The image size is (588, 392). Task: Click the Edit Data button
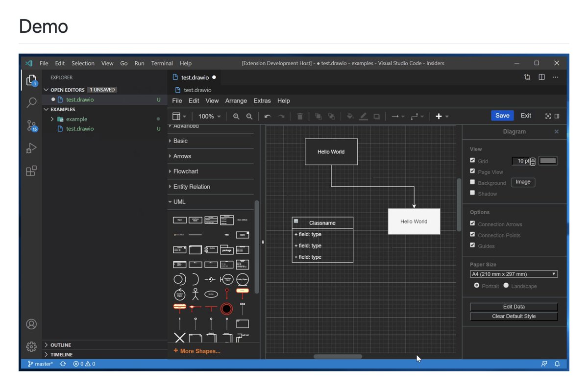pos(514,307)
